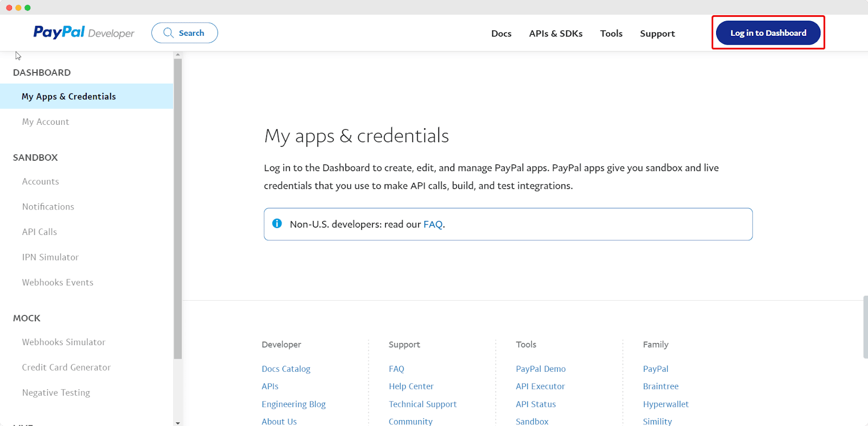
Task: Open Engineering Blog footer link
Action: pos(293,404)
